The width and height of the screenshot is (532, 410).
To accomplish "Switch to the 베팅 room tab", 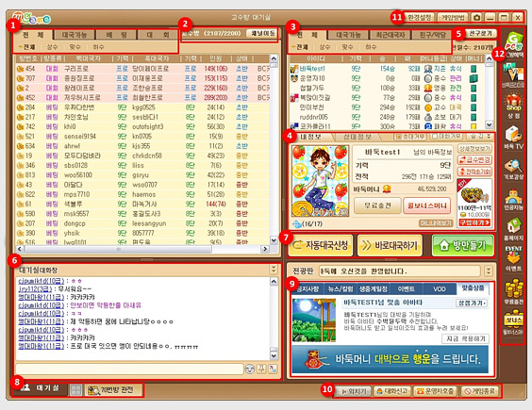I will pos(117,35).
